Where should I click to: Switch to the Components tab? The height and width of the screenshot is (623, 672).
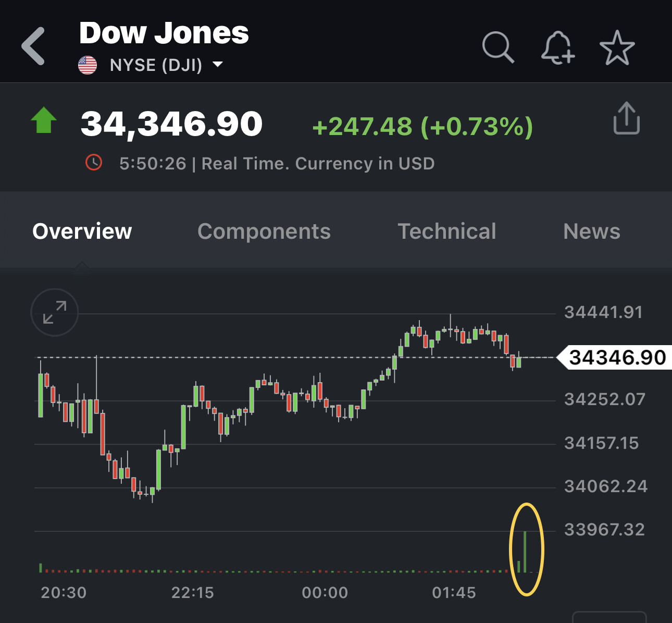(x=264, y=231)
